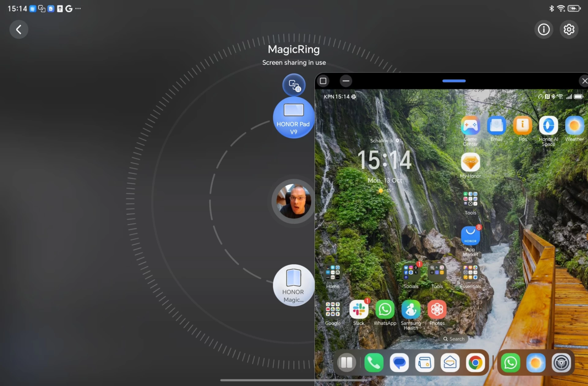Go back with the arrow button
588x386 pixels.
(19, 29)
